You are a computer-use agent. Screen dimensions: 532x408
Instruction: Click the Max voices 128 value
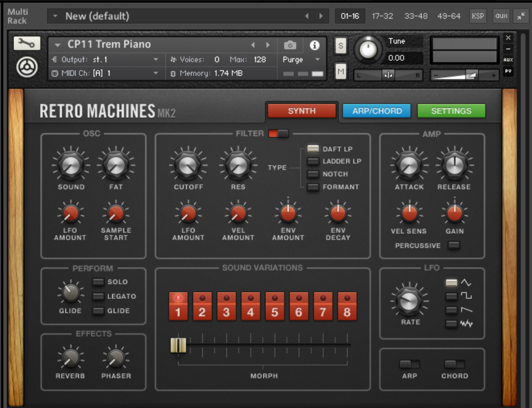pos(260,60)
